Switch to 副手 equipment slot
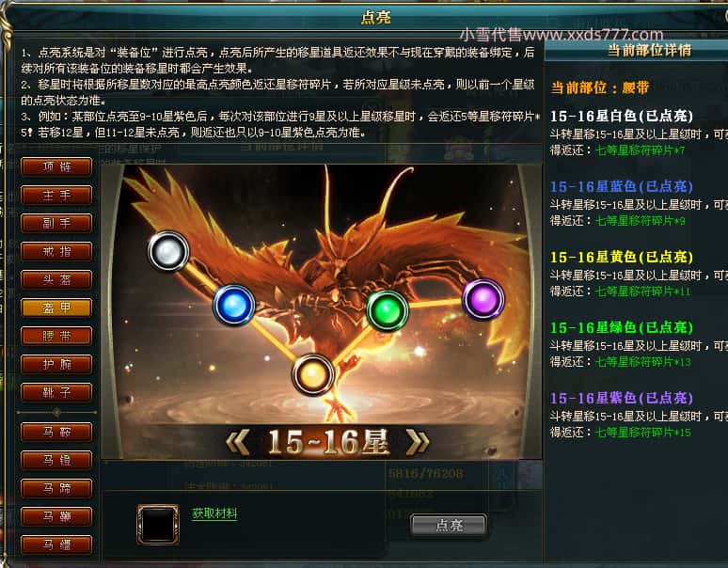The image size is (728, 568). (x=56, y=223)
